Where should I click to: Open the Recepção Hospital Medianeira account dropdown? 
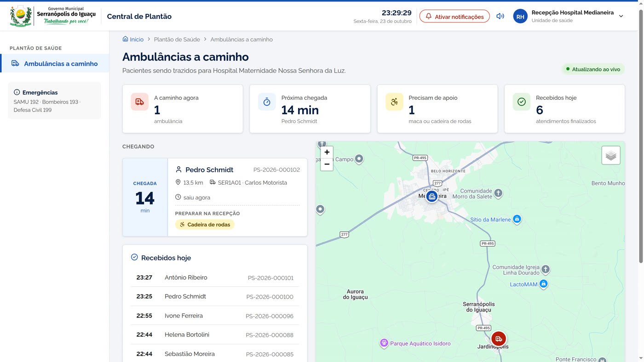(x=569, y=17)
